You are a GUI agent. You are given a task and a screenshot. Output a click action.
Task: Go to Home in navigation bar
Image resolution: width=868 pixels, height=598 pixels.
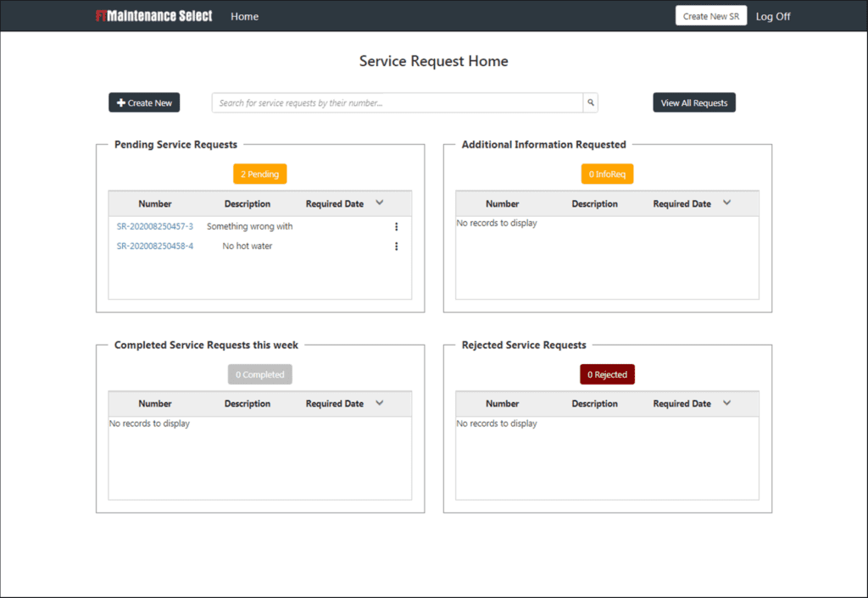coord(245,17)
